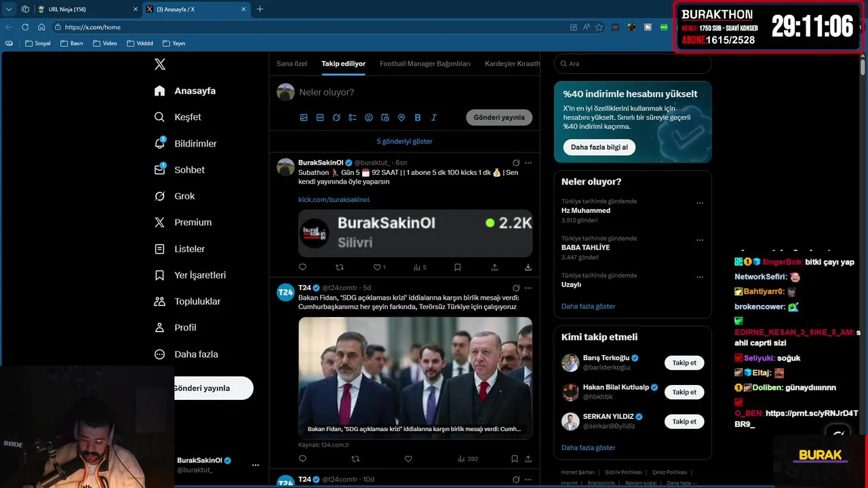Click the Grok enhance icon in composer
Viewport: 868px width, 488px height.
pyautogui.click(x=336, y=117)
